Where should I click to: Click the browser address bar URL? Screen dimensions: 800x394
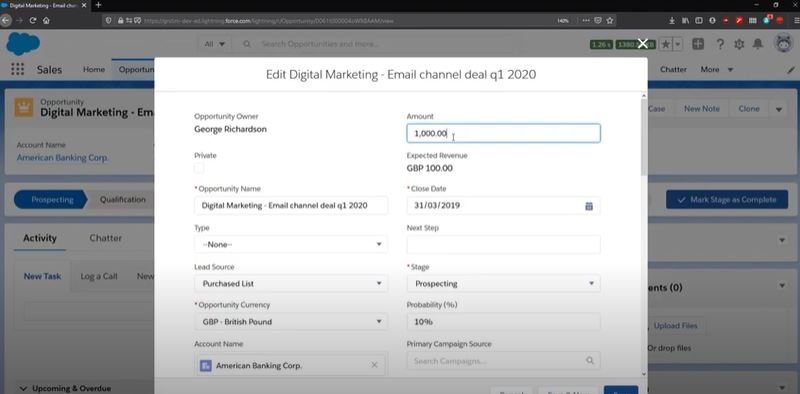(269, 21)
